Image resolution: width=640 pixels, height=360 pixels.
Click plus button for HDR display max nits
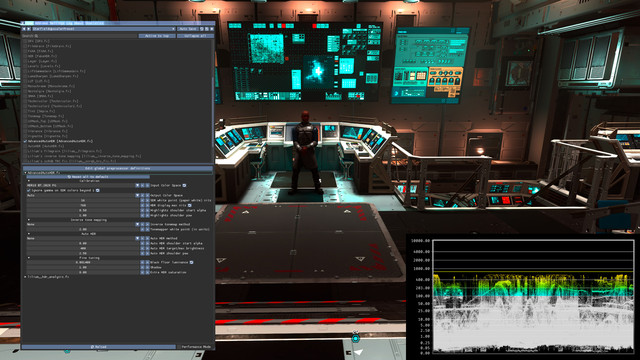pos(148,205)
